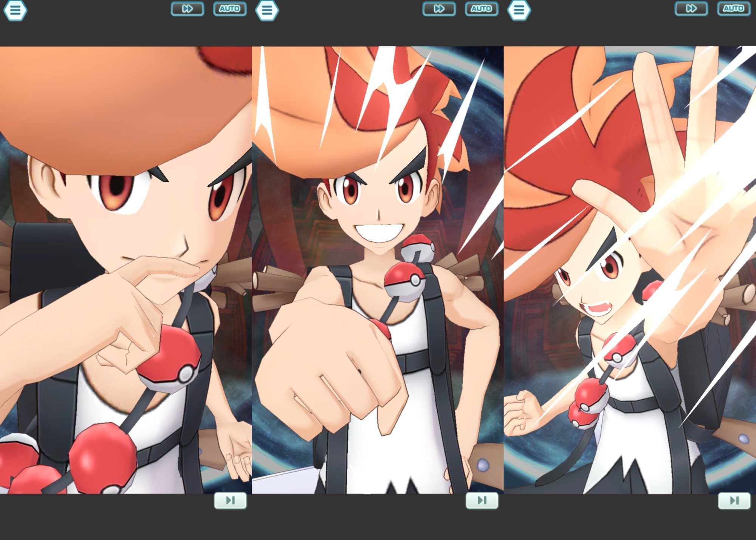The width and height of the screenshot is (756, 540).
Task: Open the hexagon menu in the right panel
Action: click(x=519, y=10)
